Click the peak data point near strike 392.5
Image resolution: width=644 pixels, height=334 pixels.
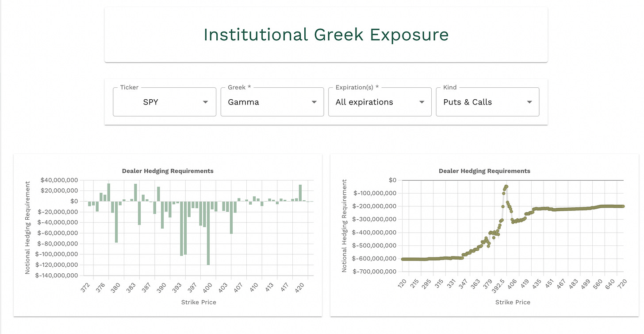[506, 186]
